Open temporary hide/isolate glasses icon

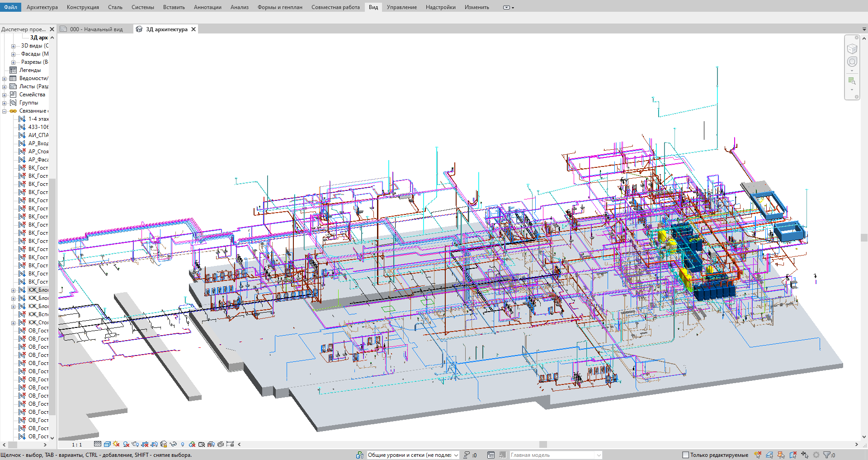(173, 444)
